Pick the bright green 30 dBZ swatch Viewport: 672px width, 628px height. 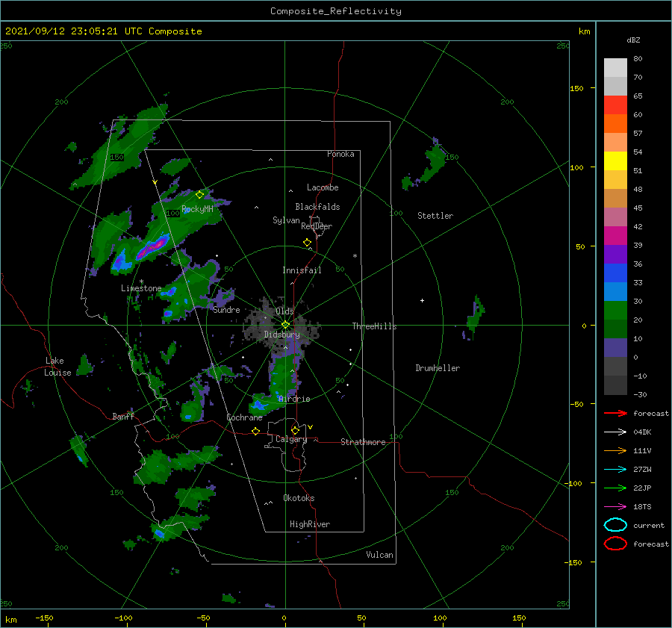(615, 310)
